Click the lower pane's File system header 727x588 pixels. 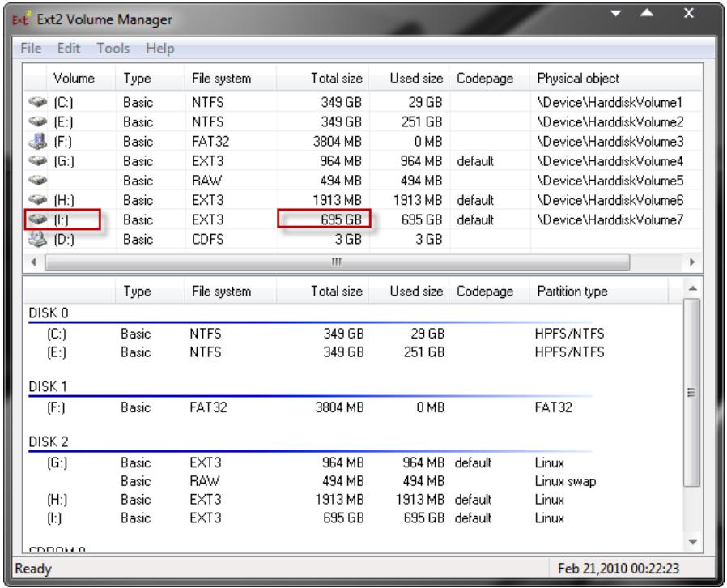231,292
